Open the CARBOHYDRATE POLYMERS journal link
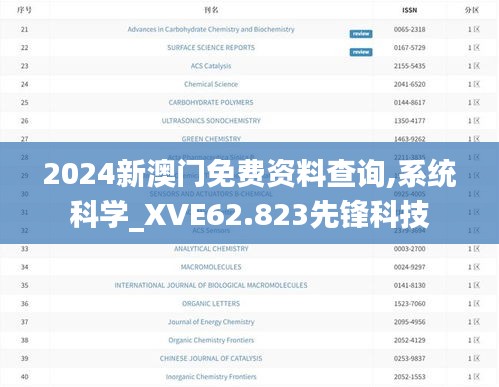Image resolution: width=499 pixels, height=387 pixels. [x=211, y=102]
